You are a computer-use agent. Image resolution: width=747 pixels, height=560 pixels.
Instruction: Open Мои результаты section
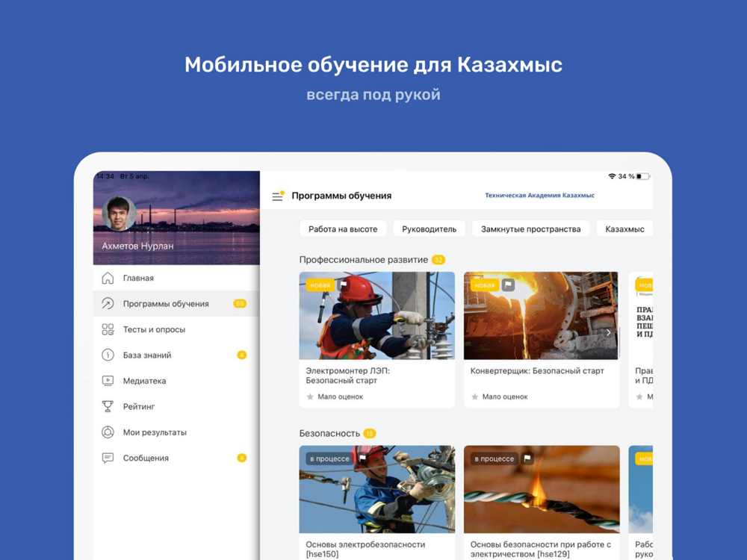click(176, 432)
